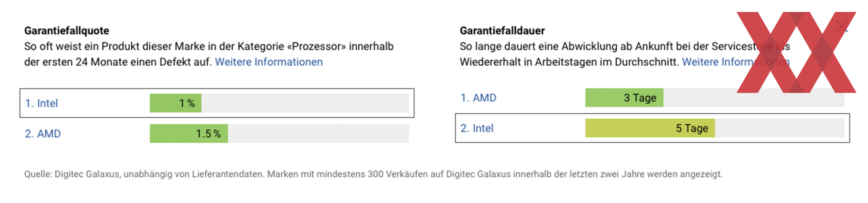The width and height of the screenshot is (868, 203).
Task: Select 2. AMD in Garantiefallquote ranking
Action: click(x=43, y=134)
